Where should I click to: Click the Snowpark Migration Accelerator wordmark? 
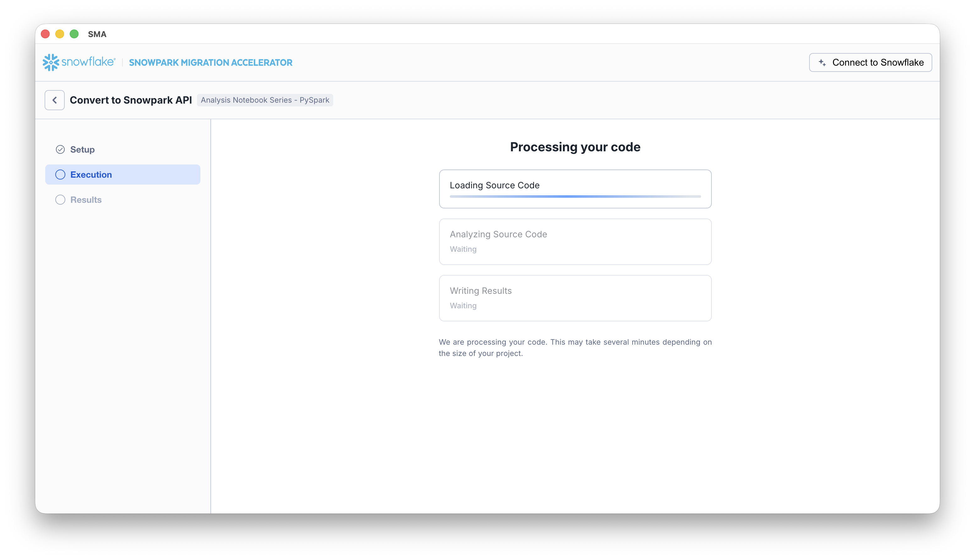pyautogui.click(x=210, y=62)
